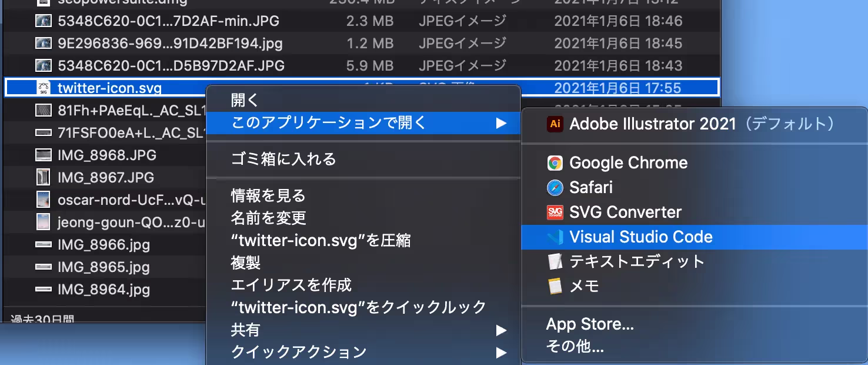Select file name IMG_8966.jpg
Image resolution: width=868 pixels, height=365 pixels.
coord(104,244)
